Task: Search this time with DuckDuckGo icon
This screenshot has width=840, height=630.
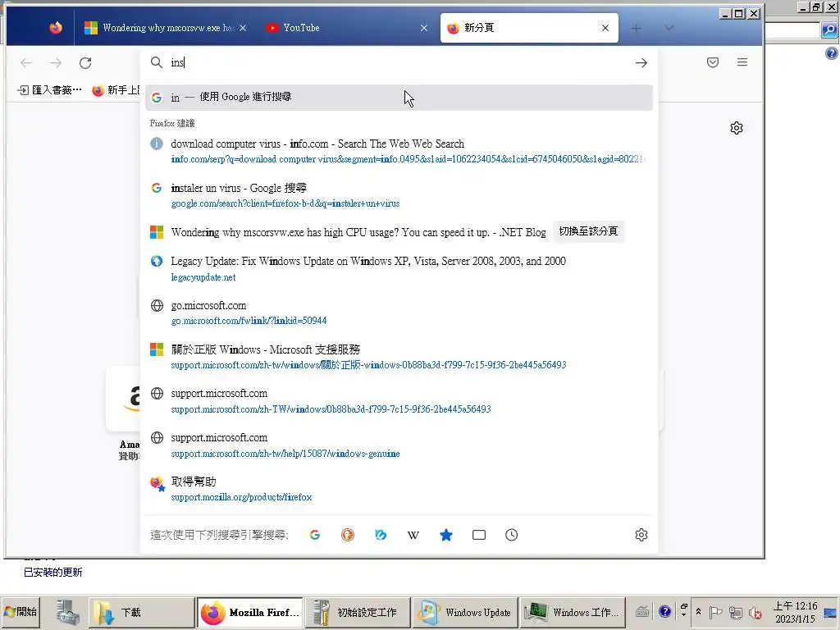Action: tap(348, 535)
